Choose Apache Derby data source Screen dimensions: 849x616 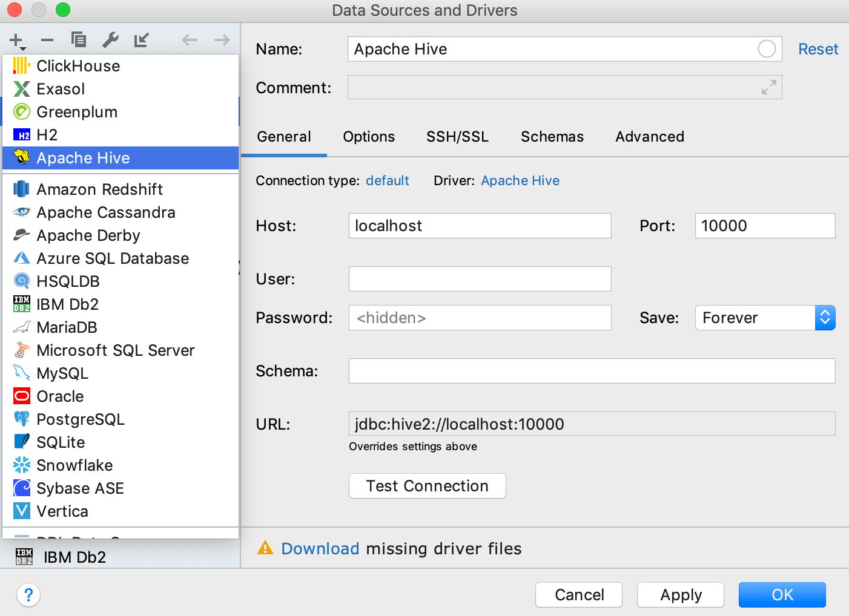coord(121,235)
